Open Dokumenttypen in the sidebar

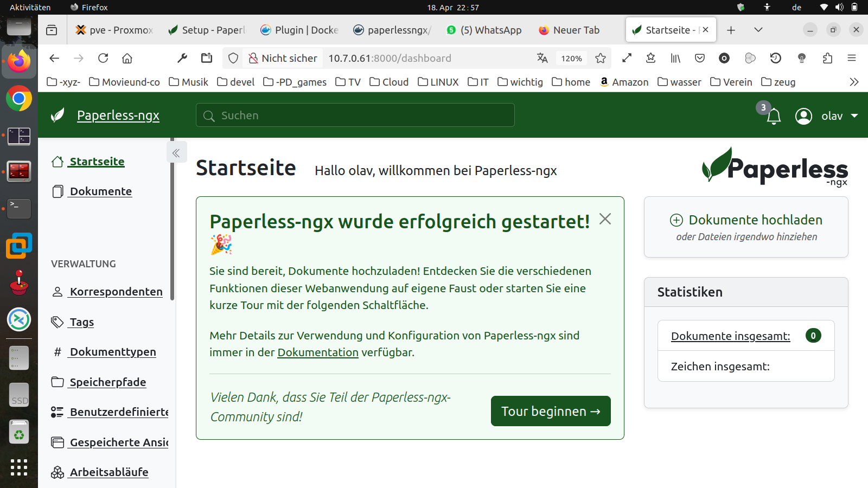[x=104, y=352]
